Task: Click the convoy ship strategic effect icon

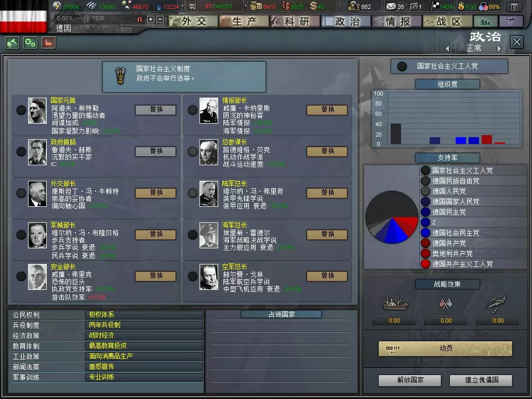Action: [395, 302]
